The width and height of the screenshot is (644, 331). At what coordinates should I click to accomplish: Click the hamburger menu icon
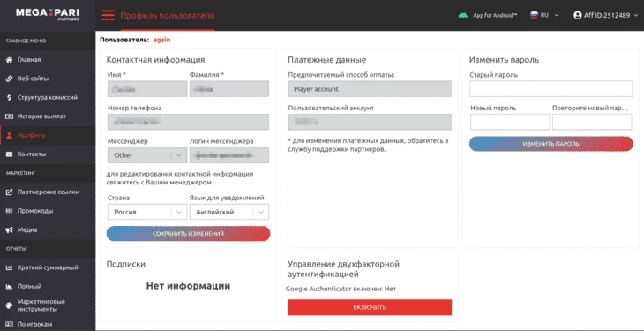[108, 15]
